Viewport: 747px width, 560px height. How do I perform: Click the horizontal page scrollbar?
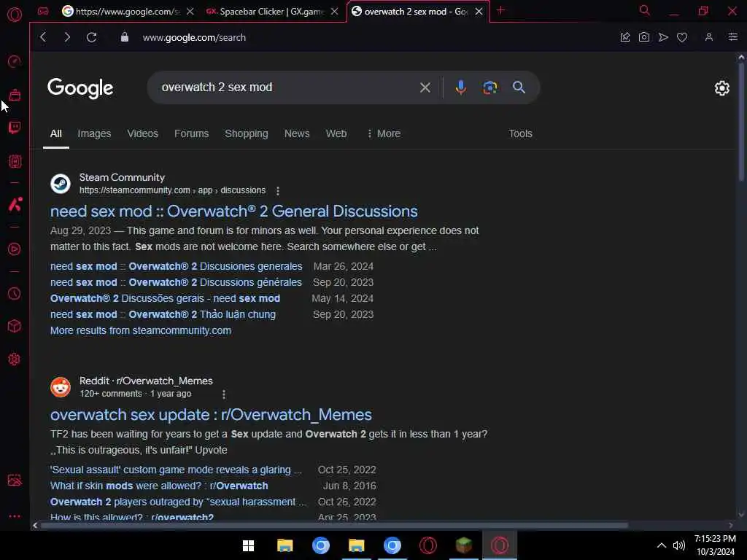[x=333, y=525]
